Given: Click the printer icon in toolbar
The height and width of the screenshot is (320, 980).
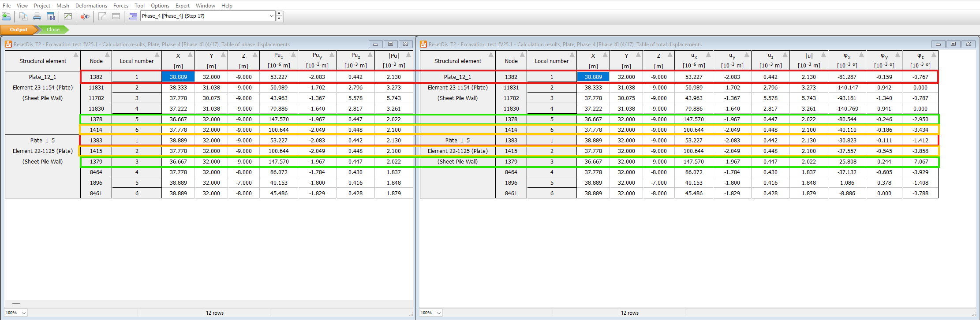Looking at the screenshot, I should tap(37, 16).
